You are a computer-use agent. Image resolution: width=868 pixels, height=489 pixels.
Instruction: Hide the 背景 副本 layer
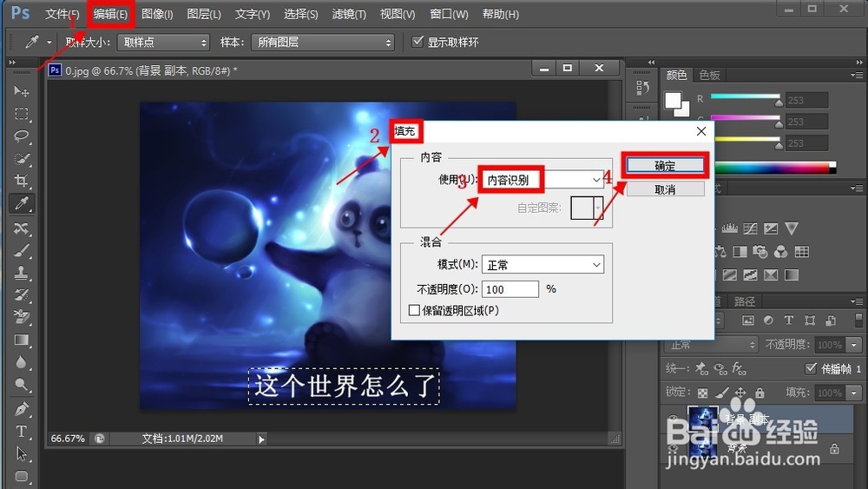pos(673,418)
